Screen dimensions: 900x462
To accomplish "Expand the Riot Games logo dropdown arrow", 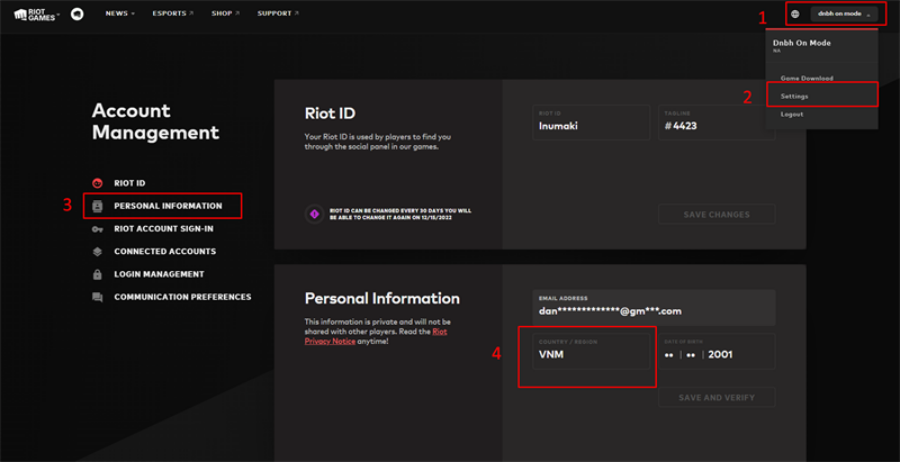I will pyautogui.click(x=58, y=14).
